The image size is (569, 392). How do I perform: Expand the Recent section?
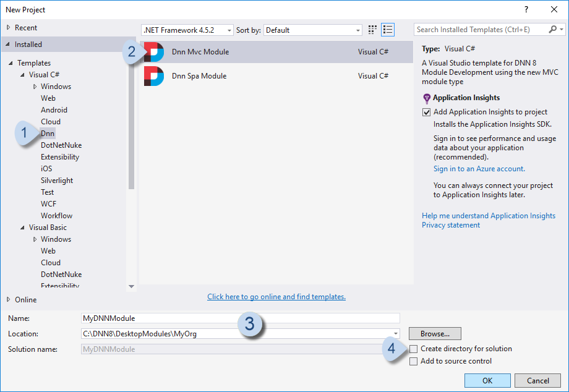coord(8,28)
